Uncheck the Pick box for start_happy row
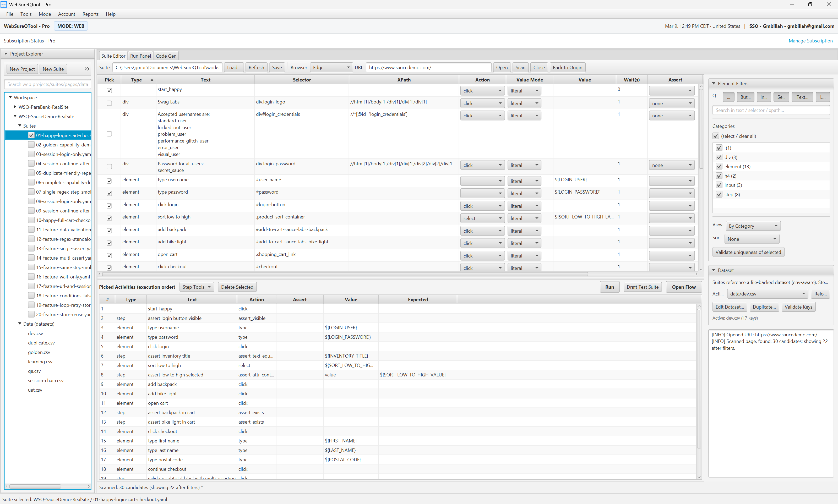This screenshot has width=838, height=504. coord(109,91)
